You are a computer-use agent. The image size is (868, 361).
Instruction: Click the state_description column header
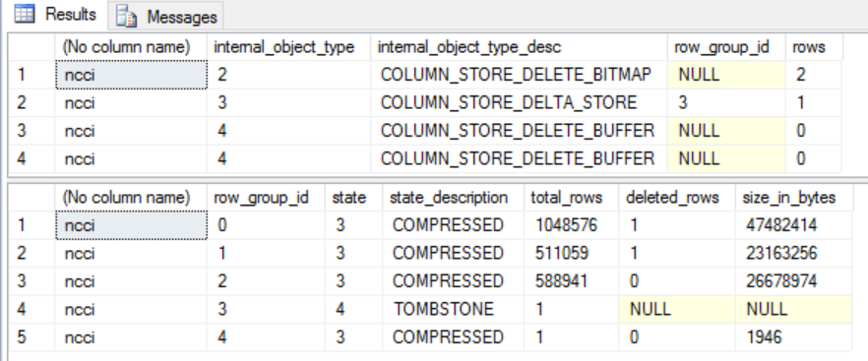[454, 197]
